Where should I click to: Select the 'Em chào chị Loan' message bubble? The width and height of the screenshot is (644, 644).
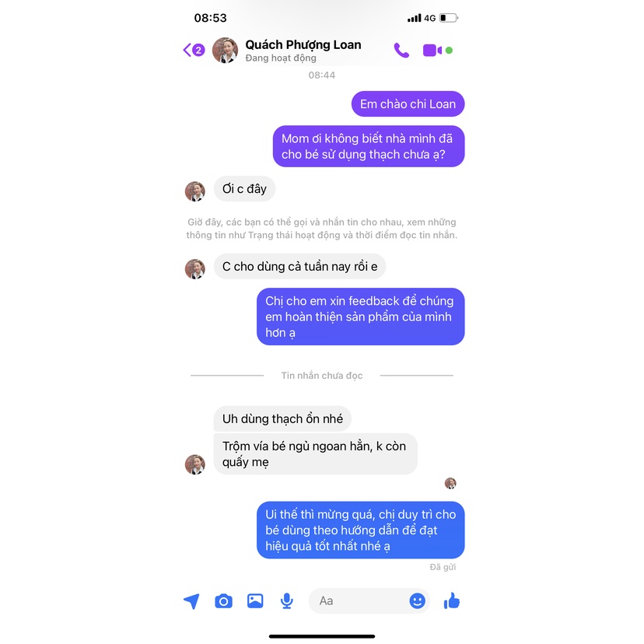click(408, 104)
